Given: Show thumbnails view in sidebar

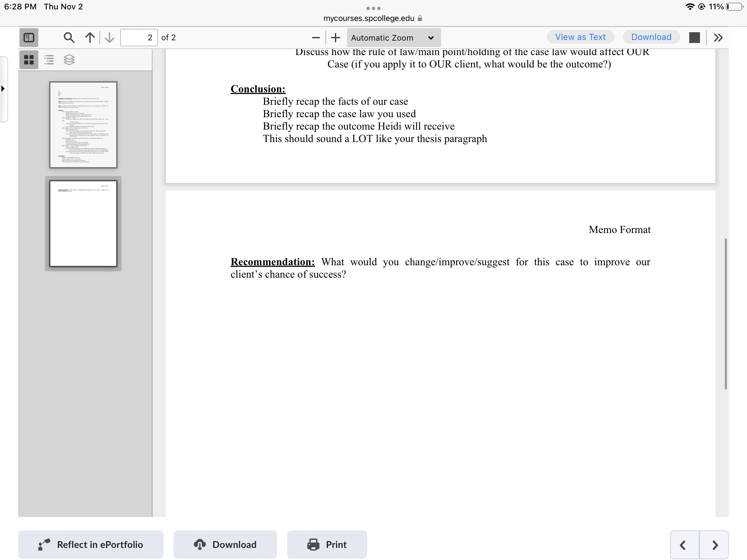Looking at the screenshot, I should (29, 60).
